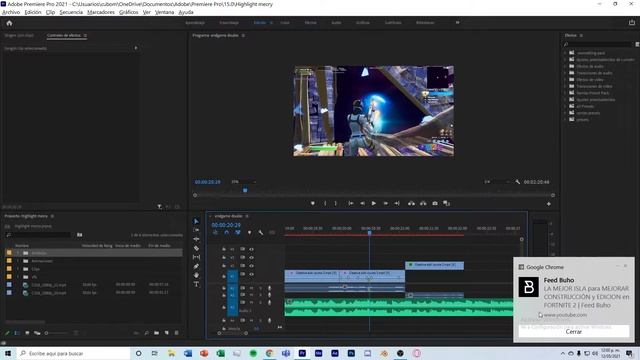Select the Pen tool

tap(196, 266)
